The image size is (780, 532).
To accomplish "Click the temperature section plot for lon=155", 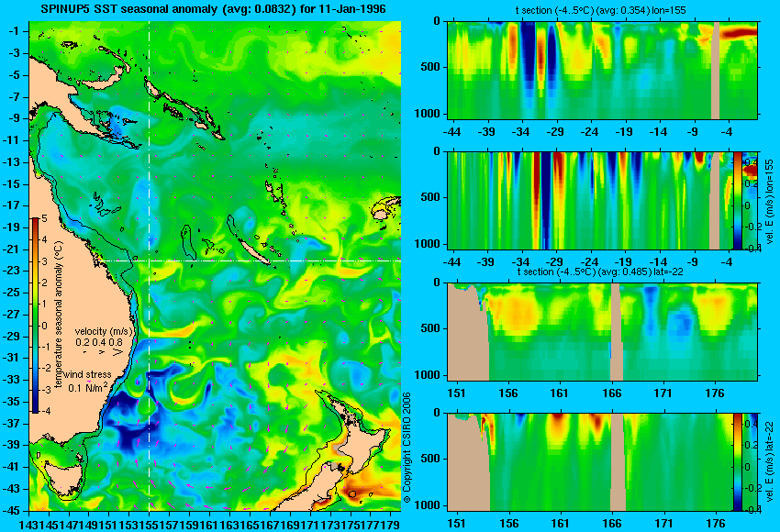I will tap(602, 70).
